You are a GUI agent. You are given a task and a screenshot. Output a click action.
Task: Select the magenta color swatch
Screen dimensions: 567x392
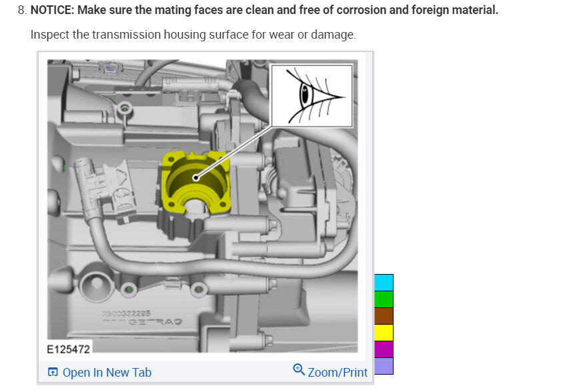click(384, 349)
